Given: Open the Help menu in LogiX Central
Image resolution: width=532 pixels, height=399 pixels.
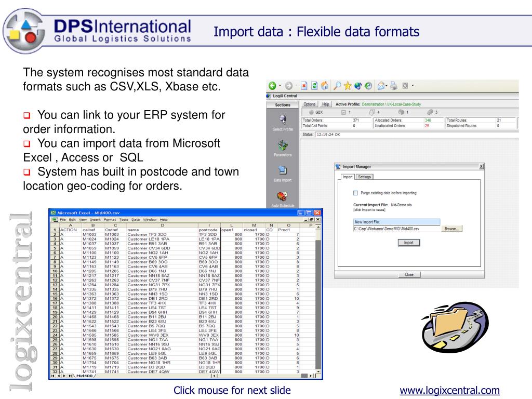Looking at the screenshot, I should (x=325, y=104).
